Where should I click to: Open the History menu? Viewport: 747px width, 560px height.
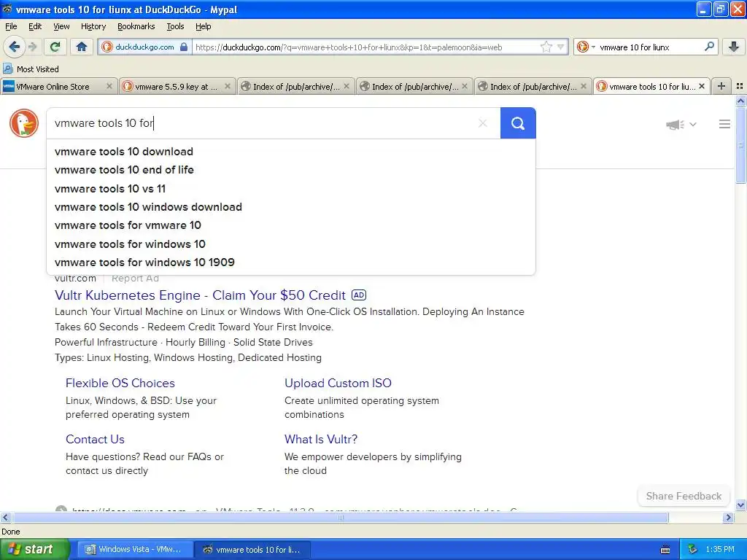[x=93, y=26]
